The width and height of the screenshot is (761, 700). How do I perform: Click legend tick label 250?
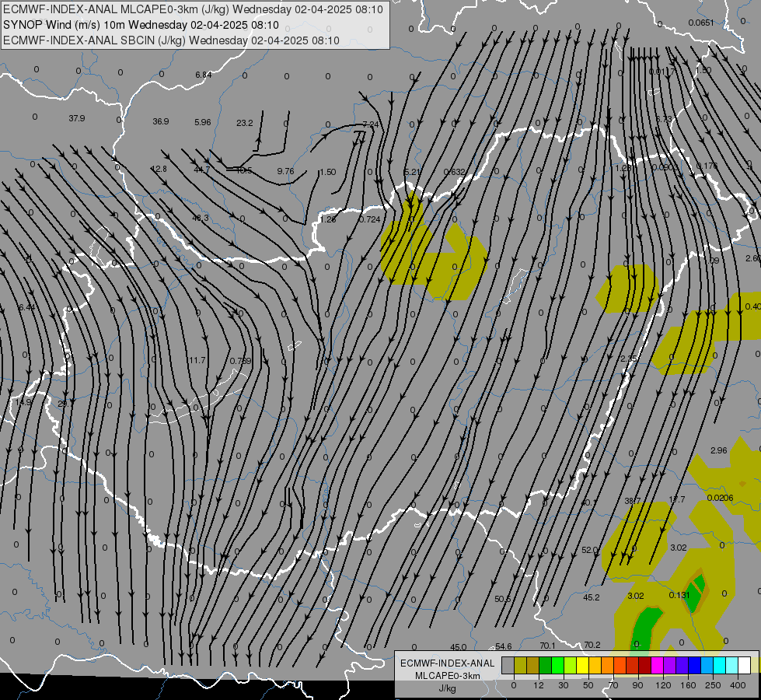point(713,685)
